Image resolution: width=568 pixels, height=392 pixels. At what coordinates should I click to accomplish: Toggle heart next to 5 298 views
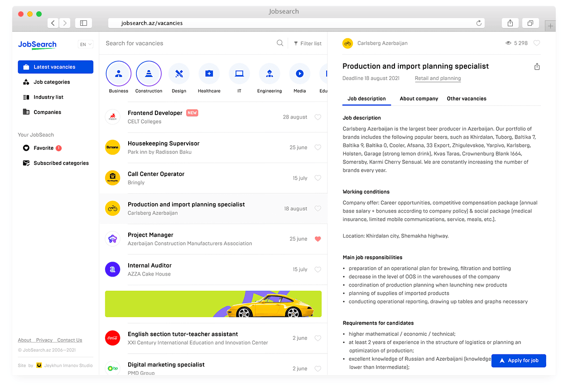[x=537, y=43]
